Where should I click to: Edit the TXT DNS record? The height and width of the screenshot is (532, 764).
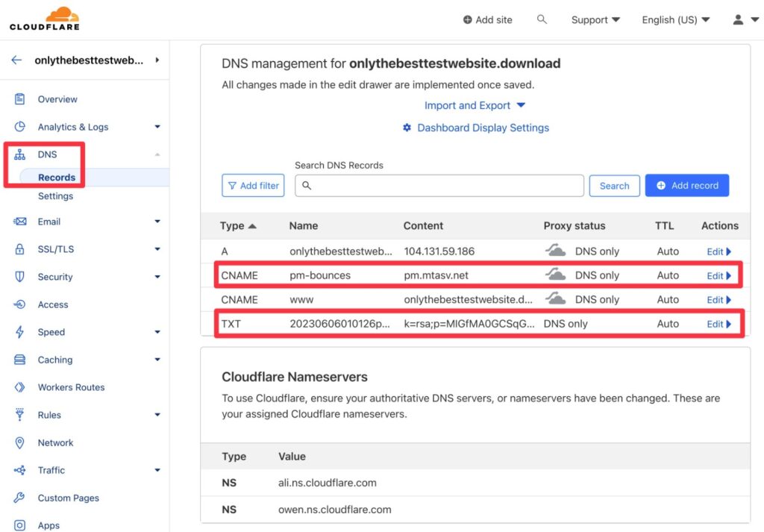(718, 324)
